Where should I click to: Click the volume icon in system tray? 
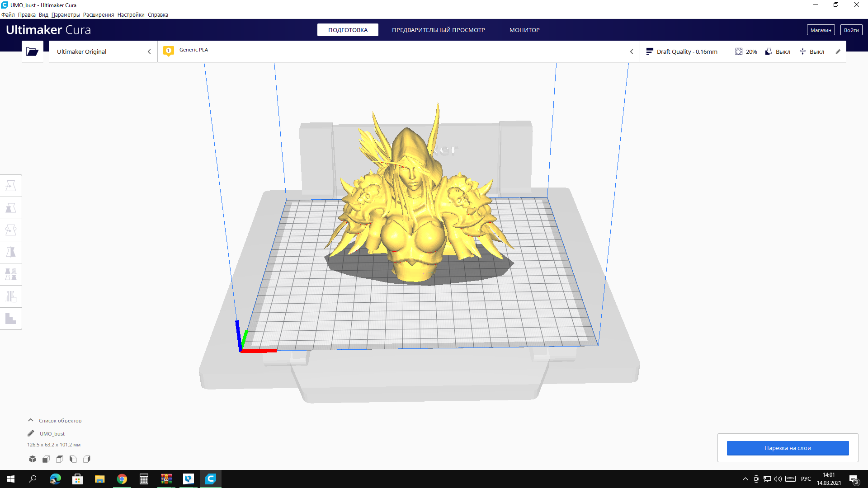778,479
